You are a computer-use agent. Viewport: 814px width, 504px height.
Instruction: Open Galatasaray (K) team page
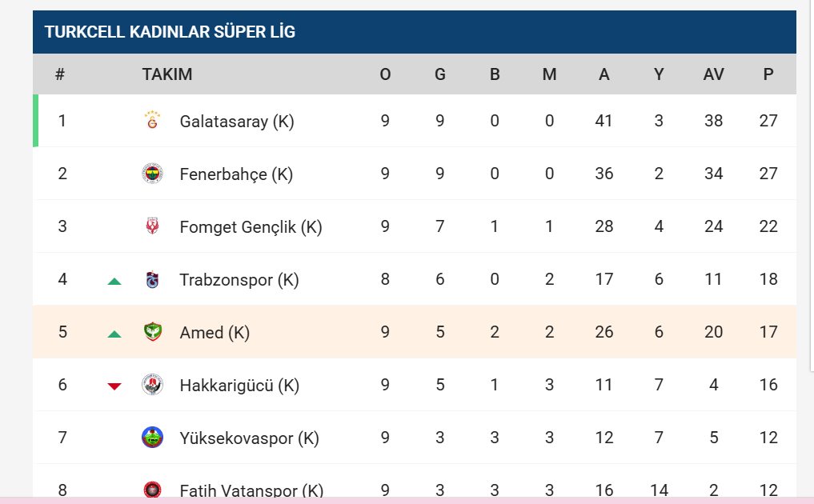tap(237, 122)
